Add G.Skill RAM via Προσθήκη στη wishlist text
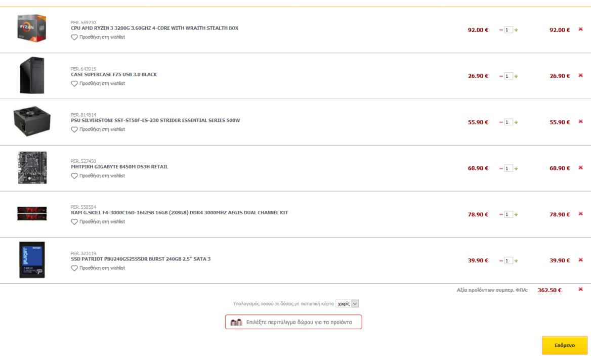591x364 pixels. click(x=102, y=222)
